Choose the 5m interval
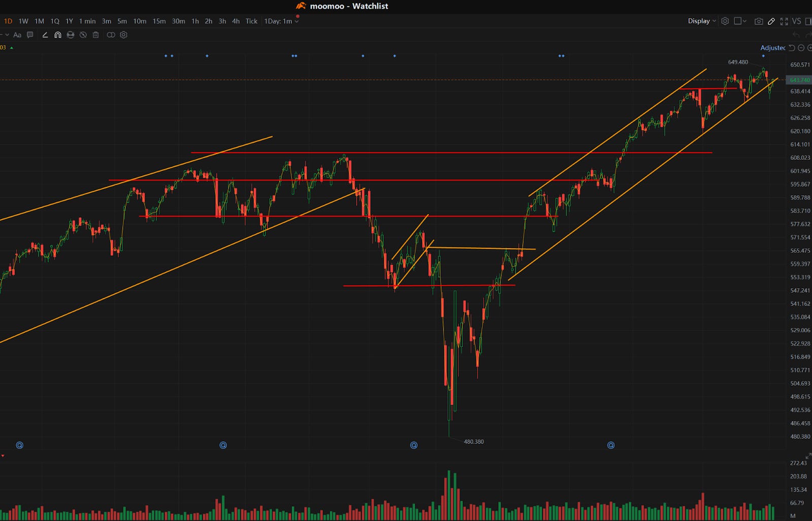 tap(122, 21)
